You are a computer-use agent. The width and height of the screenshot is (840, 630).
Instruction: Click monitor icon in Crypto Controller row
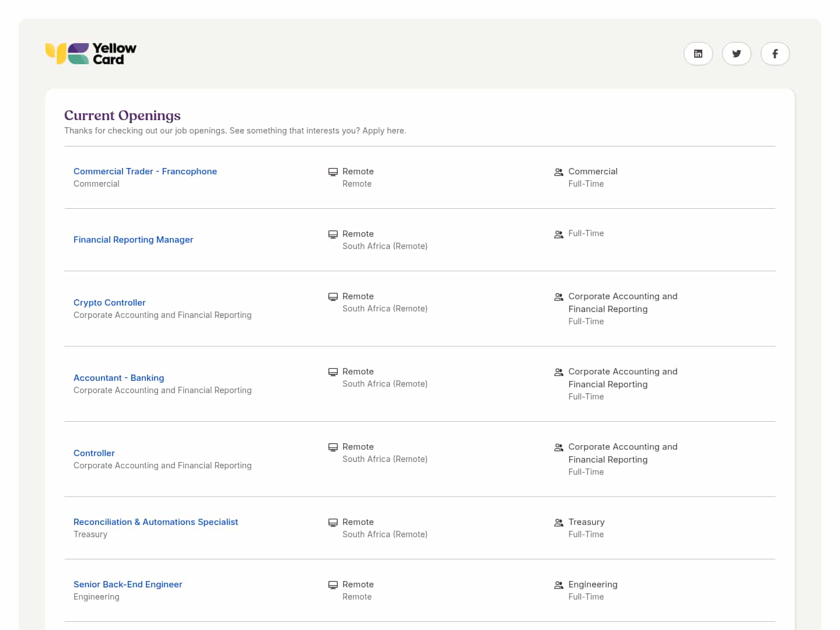[333, 297]
